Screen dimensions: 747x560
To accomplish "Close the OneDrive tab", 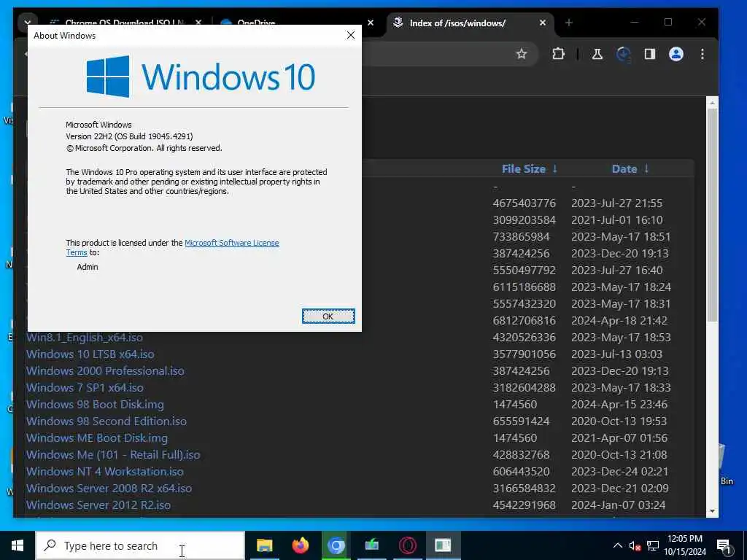I will coord(371,23).
